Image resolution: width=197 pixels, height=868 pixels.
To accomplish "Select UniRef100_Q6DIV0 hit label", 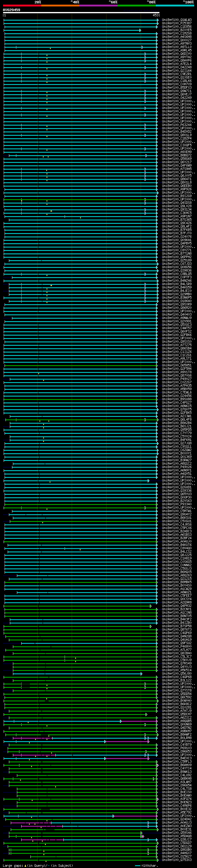I will (177, 54).
